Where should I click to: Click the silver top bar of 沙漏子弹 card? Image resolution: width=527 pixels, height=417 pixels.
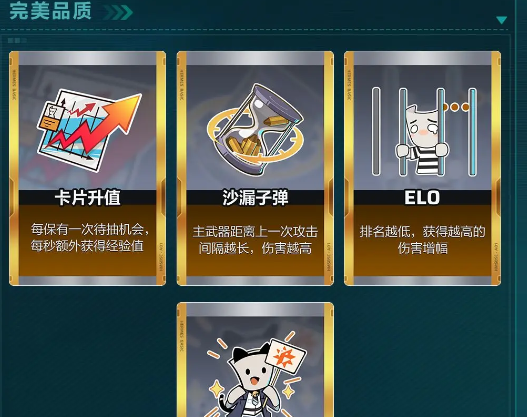click(x=255, y=58)
